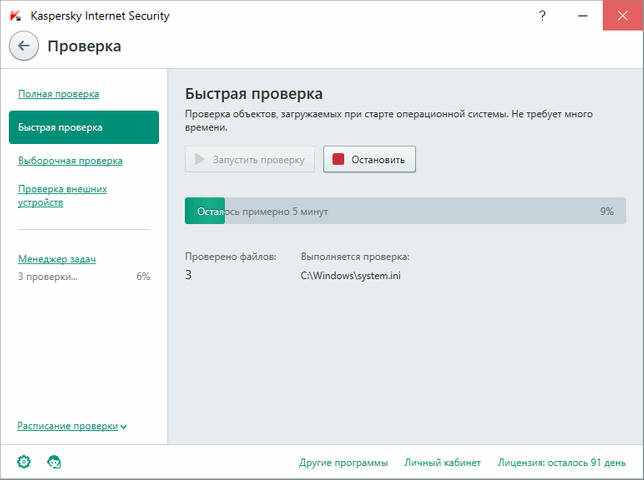Open Полная проверка section

pos(59,94)
